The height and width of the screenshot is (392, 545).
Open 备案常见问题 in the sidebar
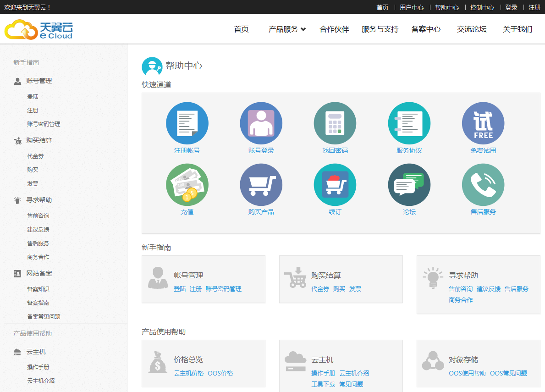pos(44,317)
